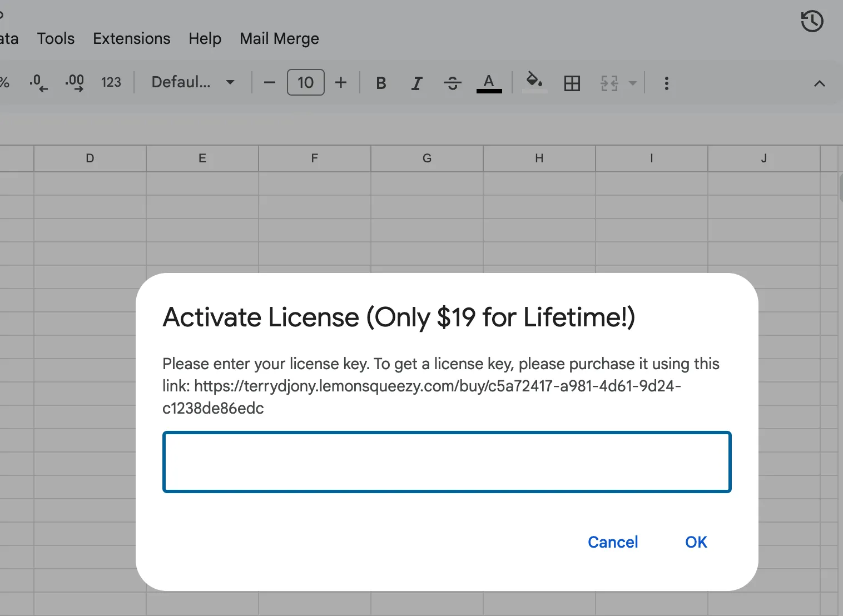Expand the merge cells dropdown arrow
Image resolution: width=843 pixels, height=616 pixels.
[632, 83]
